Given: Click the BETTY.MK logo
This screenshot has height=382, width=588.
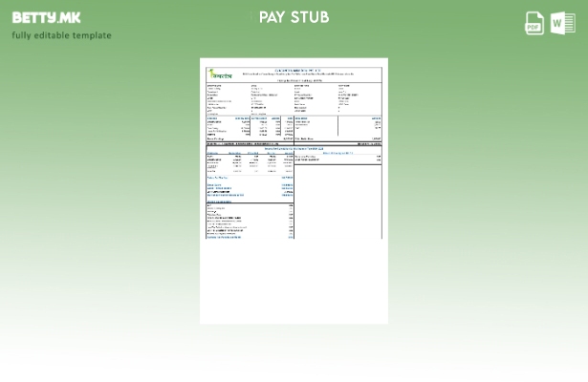Looking at the screenshot, I should 46,17.
